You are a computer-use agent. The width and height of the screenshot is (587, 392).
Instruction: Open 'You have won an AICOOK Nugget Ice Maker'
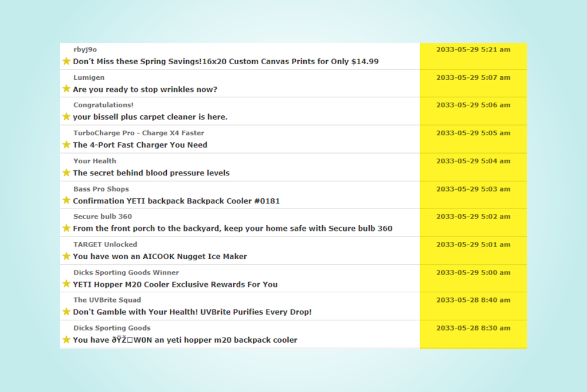click(x=160, y=257)
